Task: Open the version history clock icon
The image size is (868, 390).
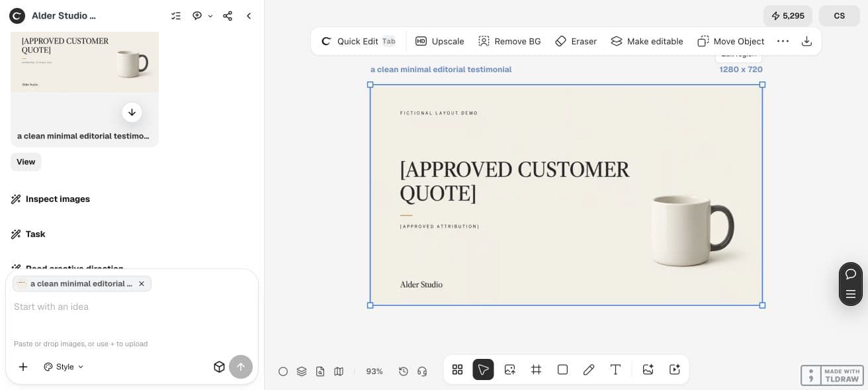Action: (404, 371)
